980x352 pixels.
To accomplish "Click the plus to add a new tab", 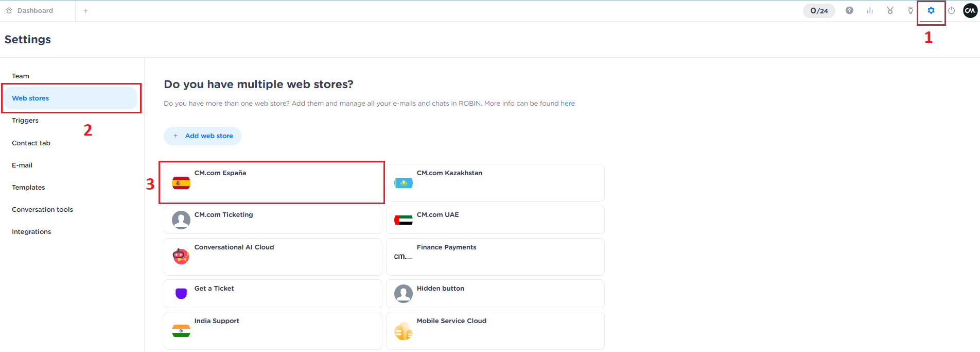I will (85, 10).
